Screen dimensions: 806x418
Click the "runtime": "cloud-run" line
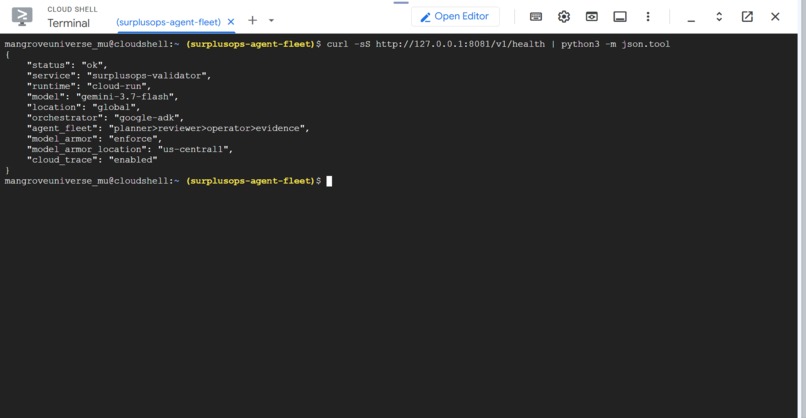[x=89, y=86]
